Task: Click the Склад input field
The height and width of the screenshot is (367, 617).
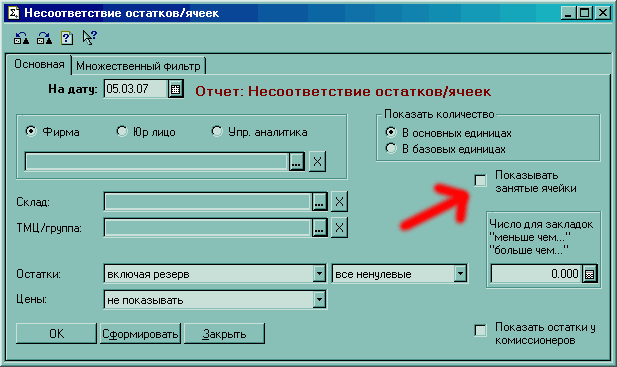Action: (208, 202)
